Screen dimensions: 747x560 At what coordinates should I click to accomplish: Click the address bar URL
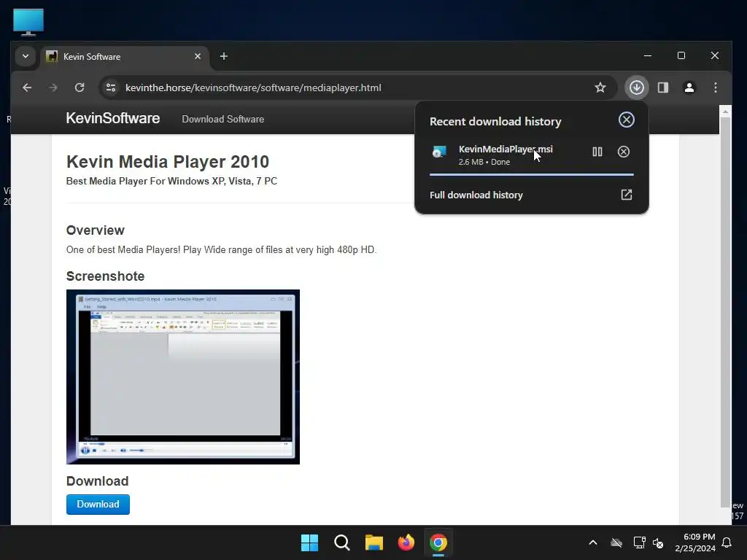253,87
